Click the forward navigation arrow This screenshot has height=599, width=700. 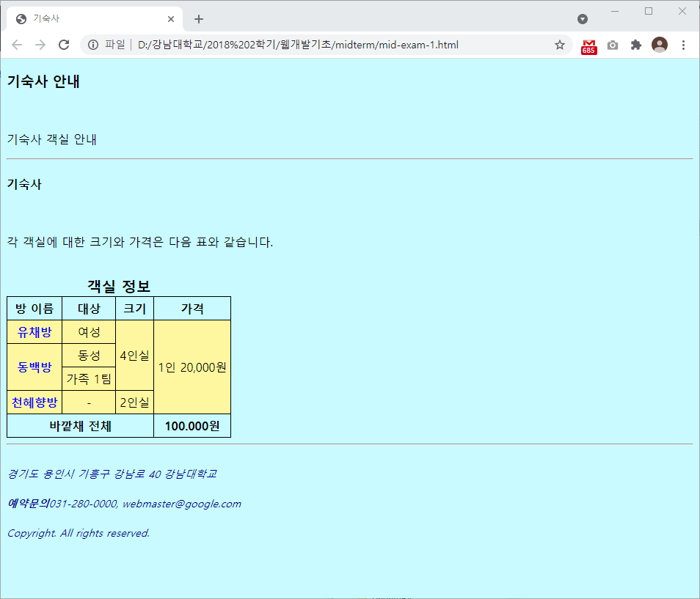coord(40,45)
